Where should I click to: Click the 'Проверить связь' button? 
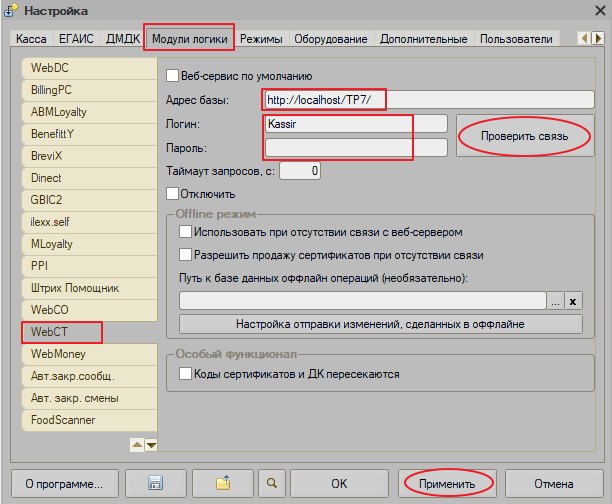[x=525, y=136]
